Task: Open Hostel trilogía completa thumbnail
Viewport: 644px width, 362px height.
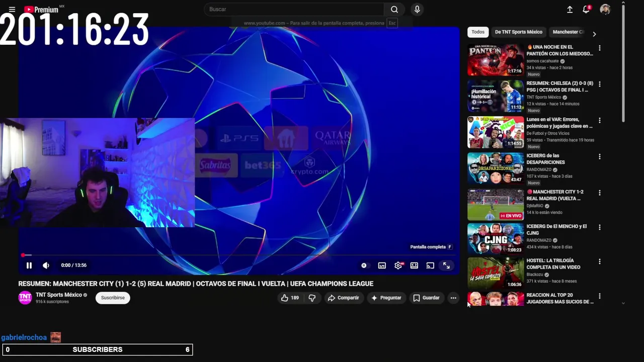Action: 496,273
